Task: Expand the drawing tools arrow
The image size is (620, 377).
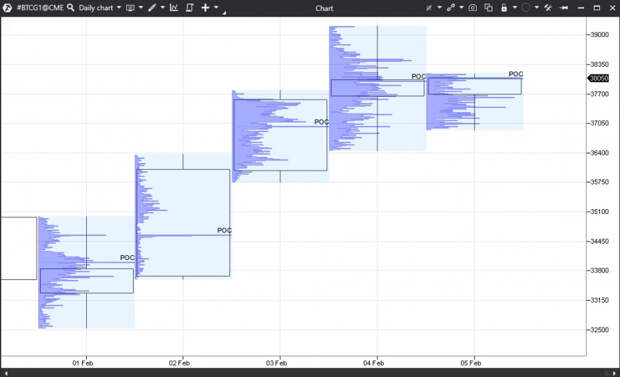Action: (x=162, y=8)
